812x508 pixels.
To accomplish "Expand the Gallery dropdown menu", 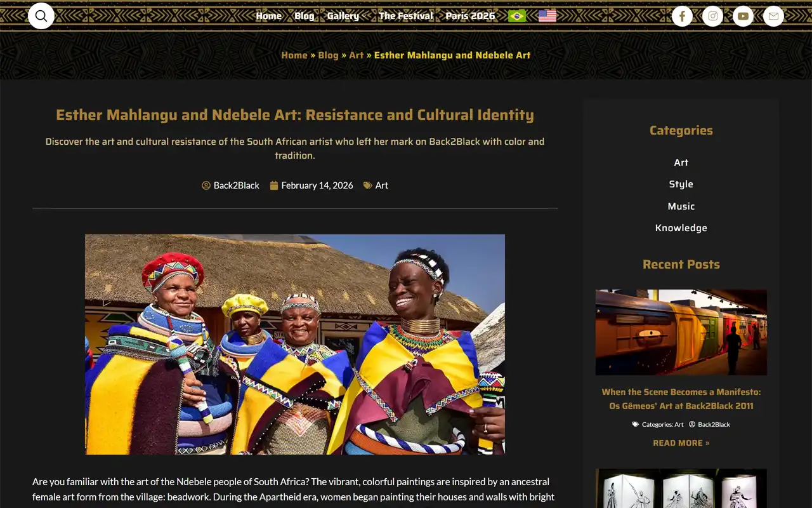I will (x=346, y=16).
